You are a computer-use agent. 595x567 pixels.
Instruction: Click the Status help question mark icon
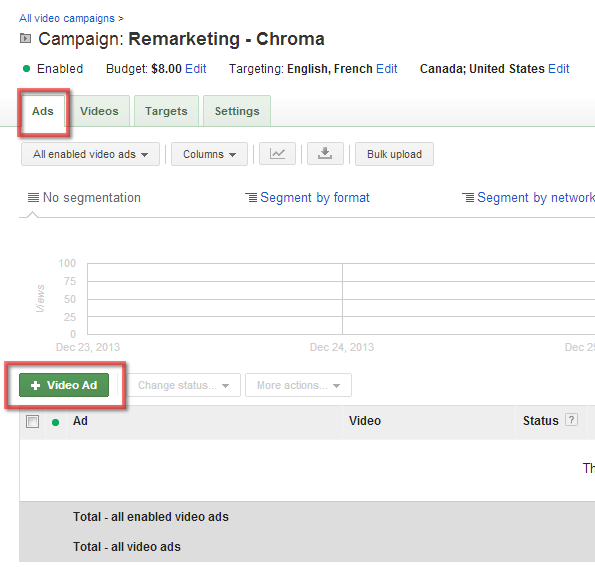(x=571, y=420)
